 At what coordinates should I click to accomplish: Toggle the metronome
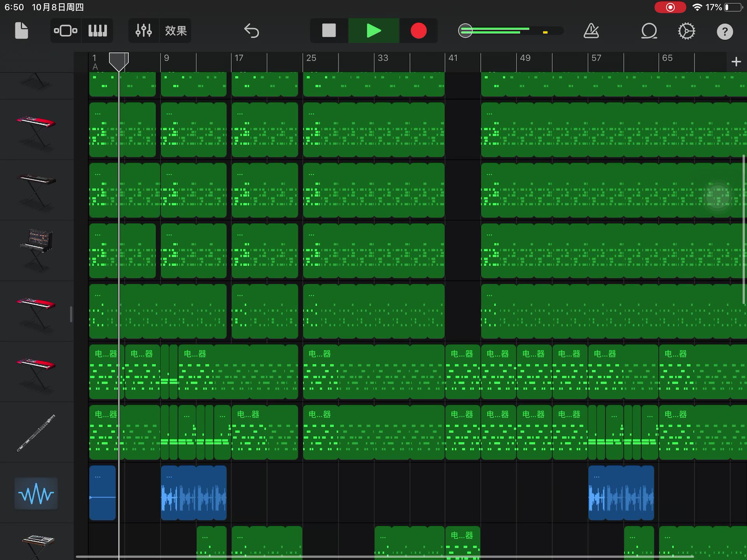pyautogui.click(x=591, y=31)
